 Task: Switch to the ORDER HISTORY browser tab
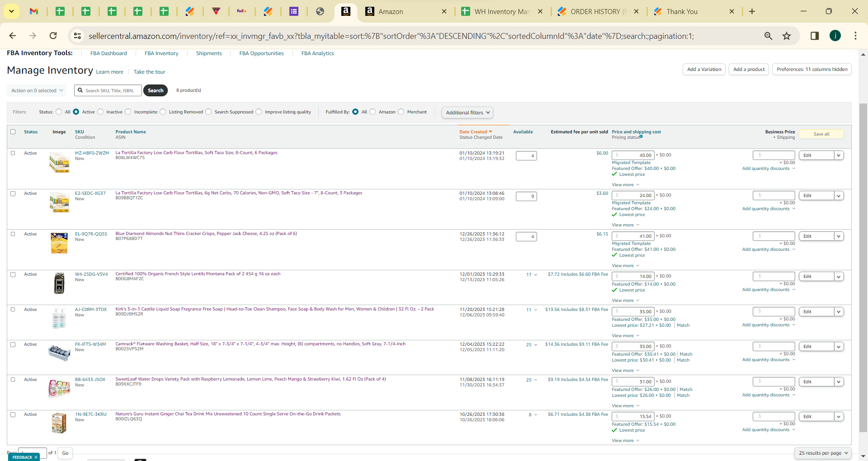(x=598, y=11)
